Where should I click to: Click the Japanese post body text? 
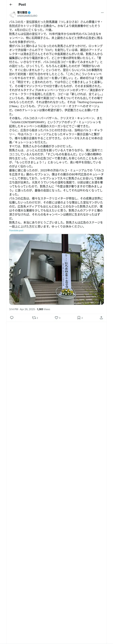[x=56, y=124]
